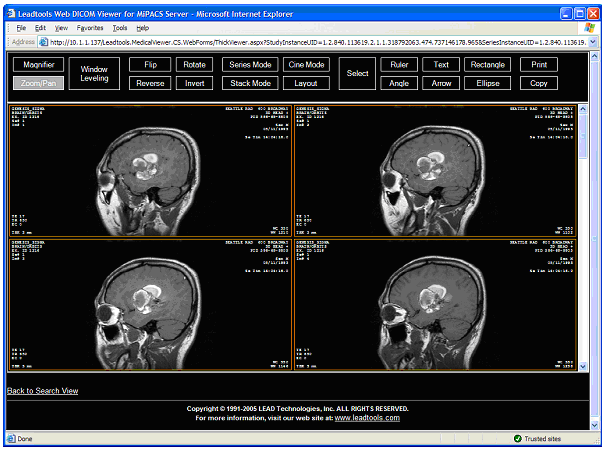
Task: Switch to Stack Mode
Action: click(x=249, y=83)
